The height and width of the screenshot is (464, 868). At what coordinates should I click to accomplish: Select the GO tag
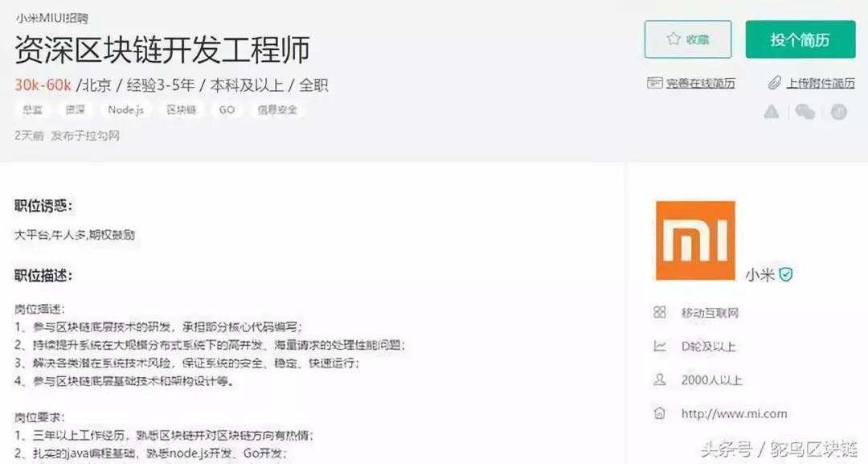pos(227,109)
